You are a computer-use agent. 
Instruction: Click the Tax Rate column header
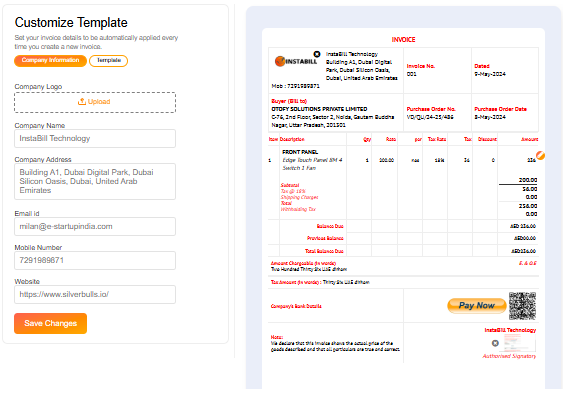pos(437,139)
